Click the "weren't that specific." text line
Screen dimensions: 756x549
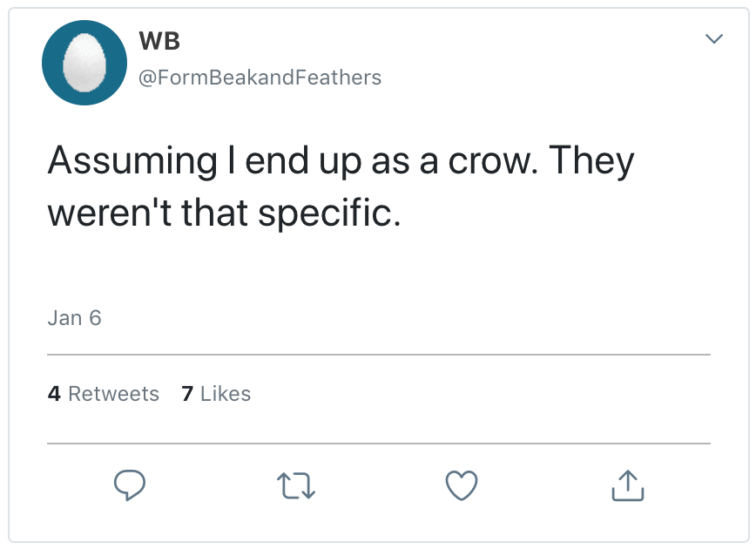point(224,213)
